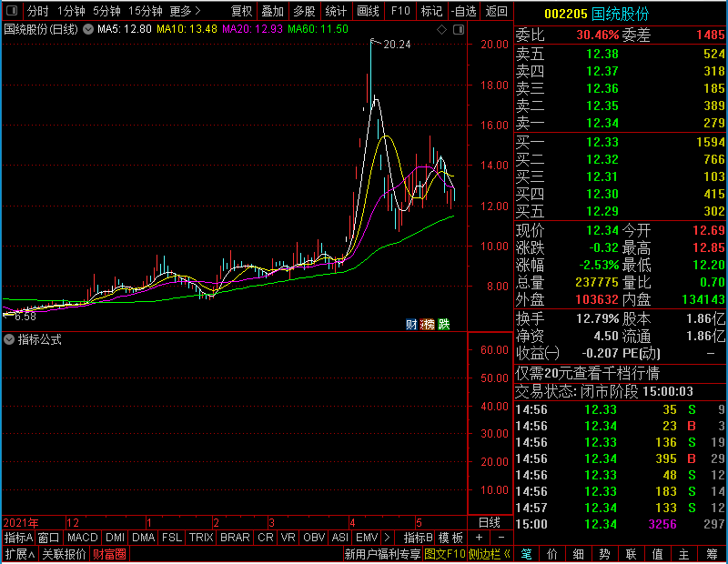Screen dimensions: 728x564
Task: Select the 筹 chips tab
Action: (x=712, y=554)
